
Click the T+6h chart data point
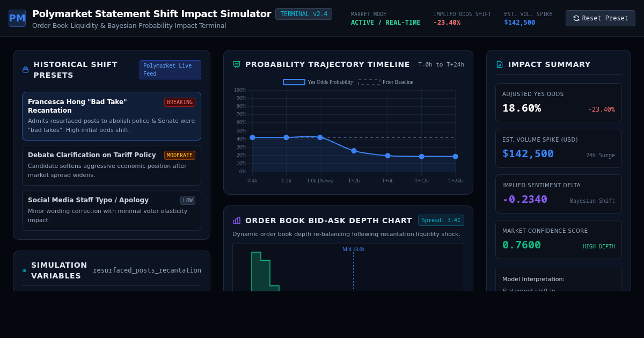coord(387,156)
